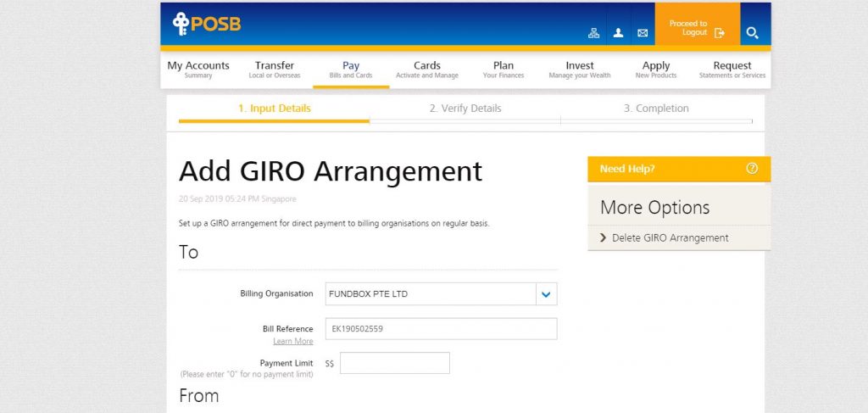Open Apply New Products menu

(x=656, y=70)
